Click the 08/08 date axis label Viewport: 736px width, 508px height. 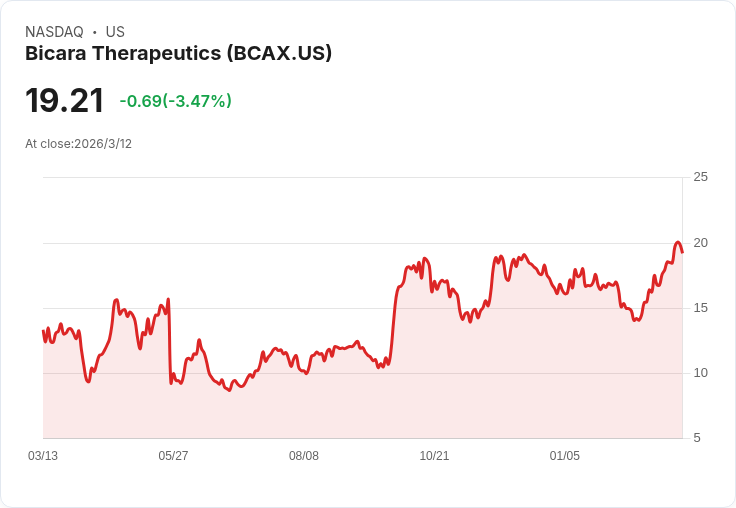click(x=304, y=455)
